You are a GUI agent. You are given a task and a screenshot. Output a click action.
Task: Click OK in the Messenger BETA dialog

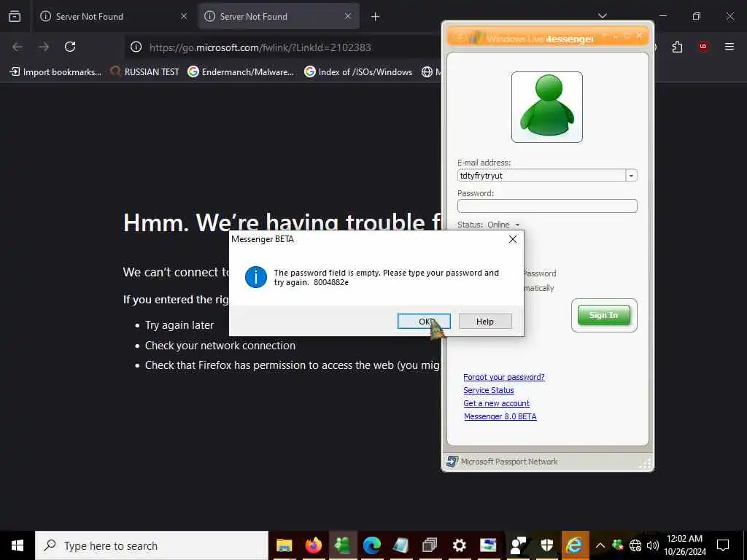pyautogui.click(x=424, y=322)
